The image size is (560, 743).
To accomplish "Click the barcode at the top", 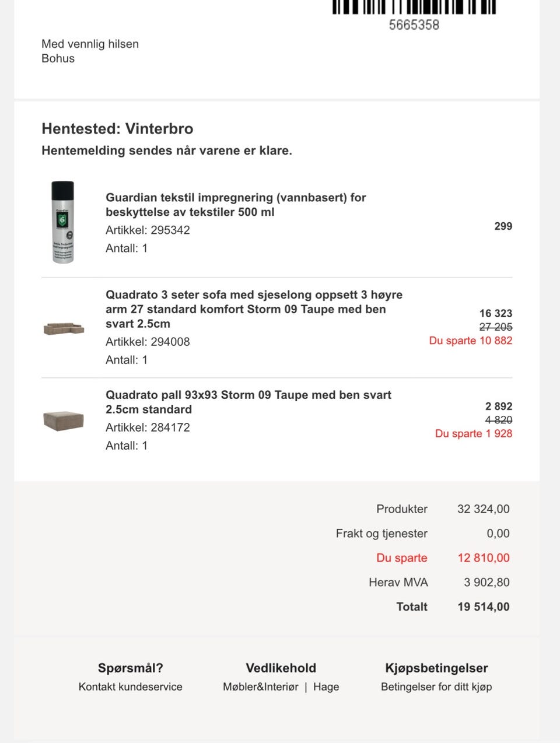I will click(414, 7).
